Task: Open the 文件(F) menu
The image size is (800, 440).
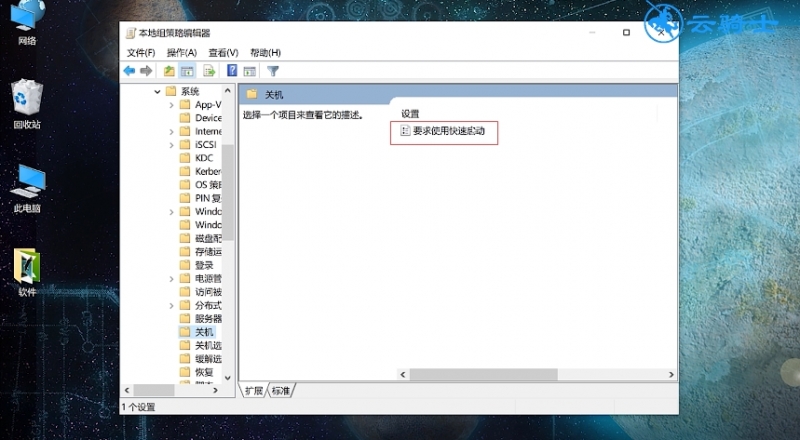Action: (141, 53)
